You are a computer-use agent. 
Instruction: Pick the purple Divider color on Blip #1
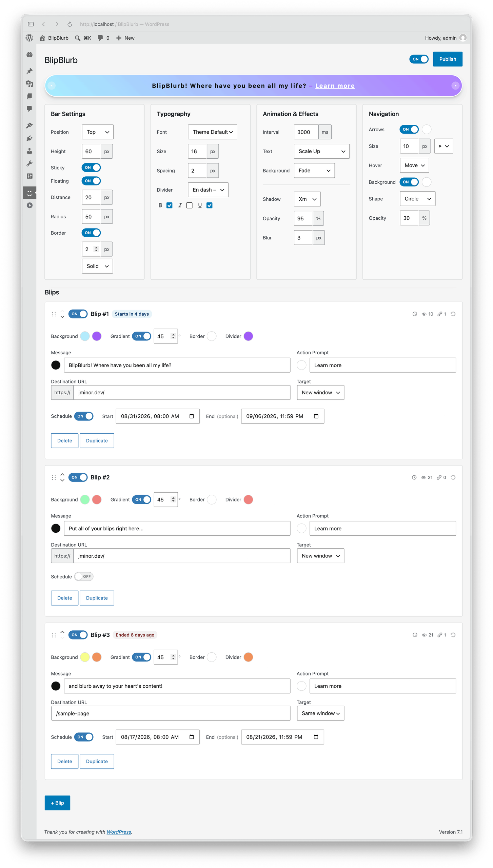(x=249, y=336)
